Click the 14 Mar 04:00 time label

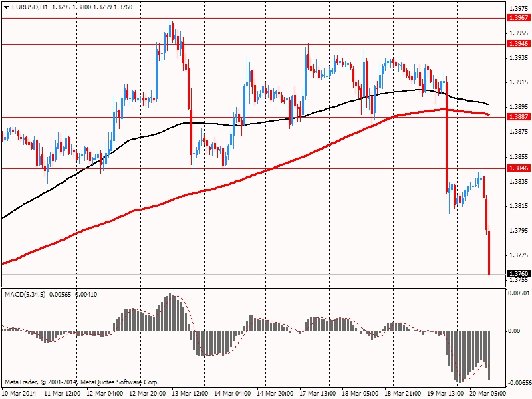click(x=233, y=394)
